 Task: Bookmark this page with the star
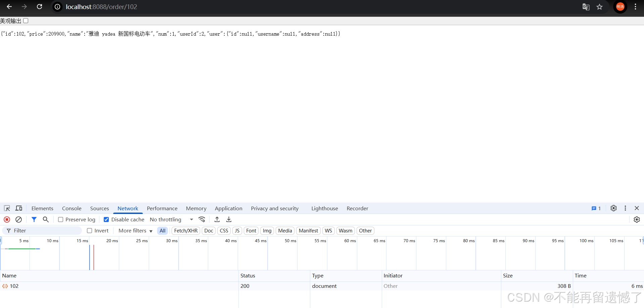(x=599, y=7)
